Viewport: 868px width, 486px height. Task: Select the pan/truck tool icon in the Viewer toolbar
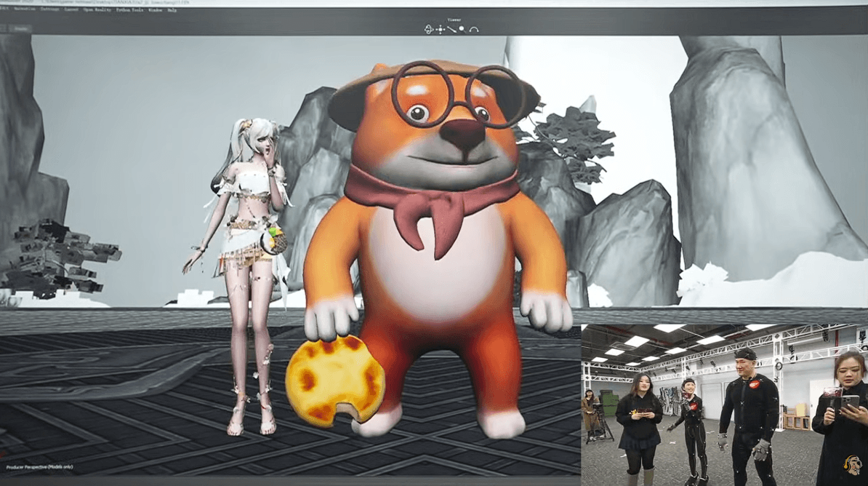441,29
